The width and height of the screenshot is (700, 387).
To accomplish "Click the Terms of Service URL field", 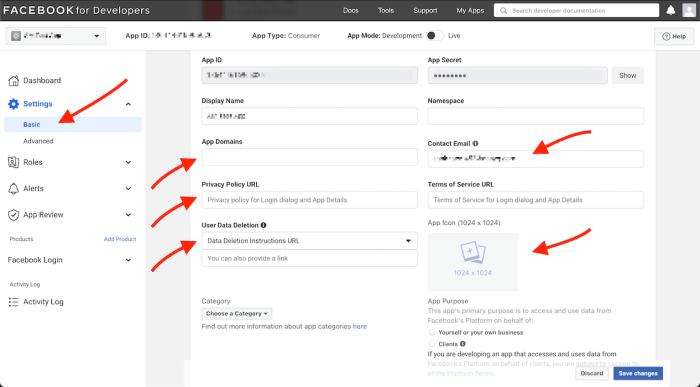I will (535, 200).
